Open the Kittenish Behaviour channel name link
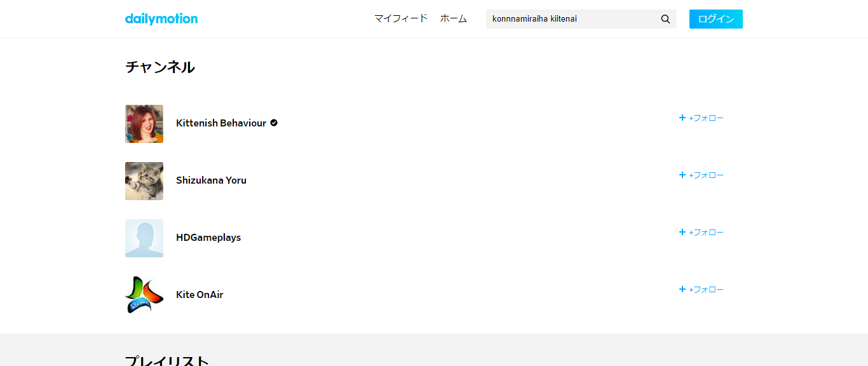The image size is (868, 366). point(221,123)
